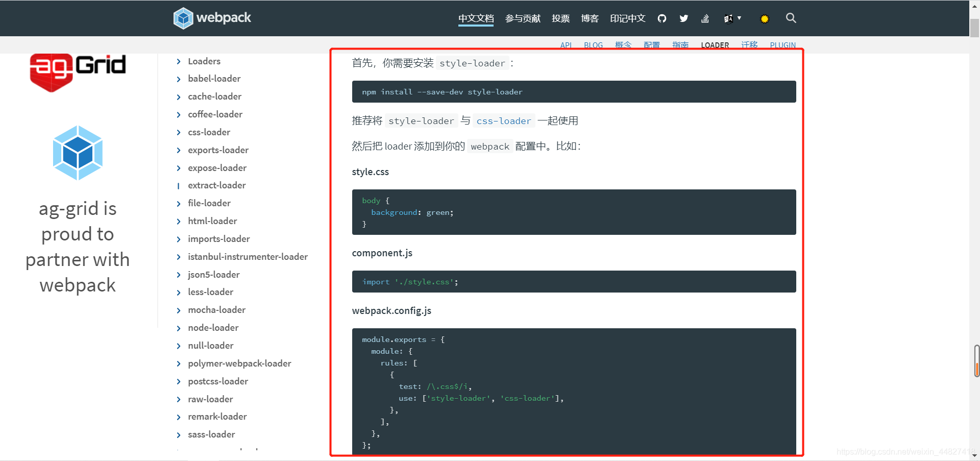
Task: Click the style.css heading text
Action: click(x=370, y=172)
